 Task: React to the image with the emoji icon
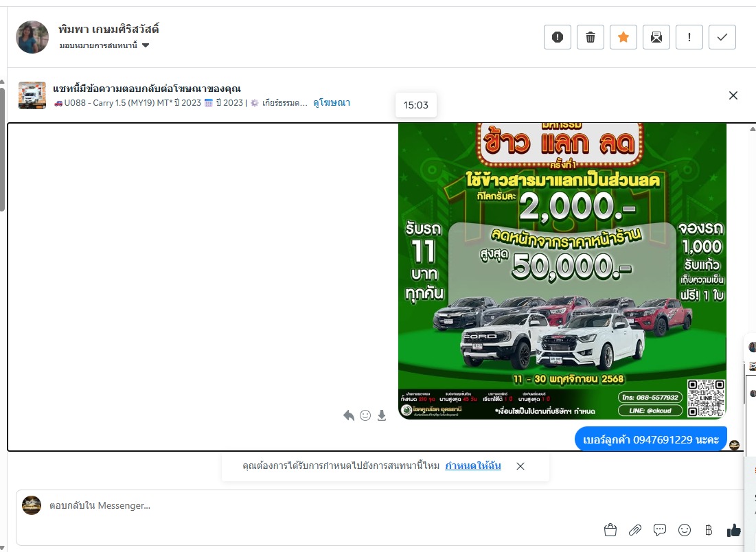[x=365, y=415]
